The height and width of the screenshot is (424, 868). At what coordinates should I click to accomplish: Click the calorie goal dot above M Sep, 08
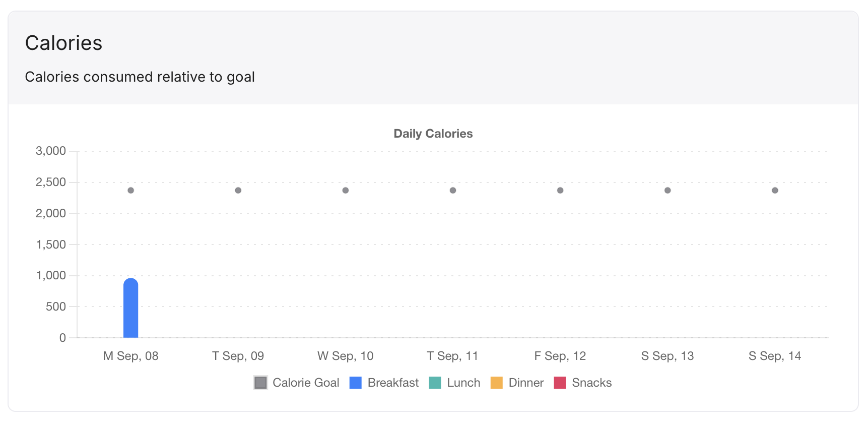point(131,191)
